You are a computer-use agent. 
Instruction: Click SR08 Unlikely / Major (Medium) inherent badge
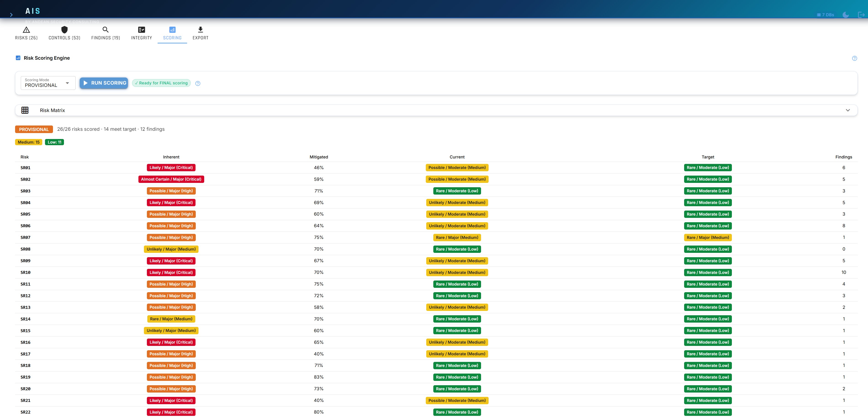(171, 249)
